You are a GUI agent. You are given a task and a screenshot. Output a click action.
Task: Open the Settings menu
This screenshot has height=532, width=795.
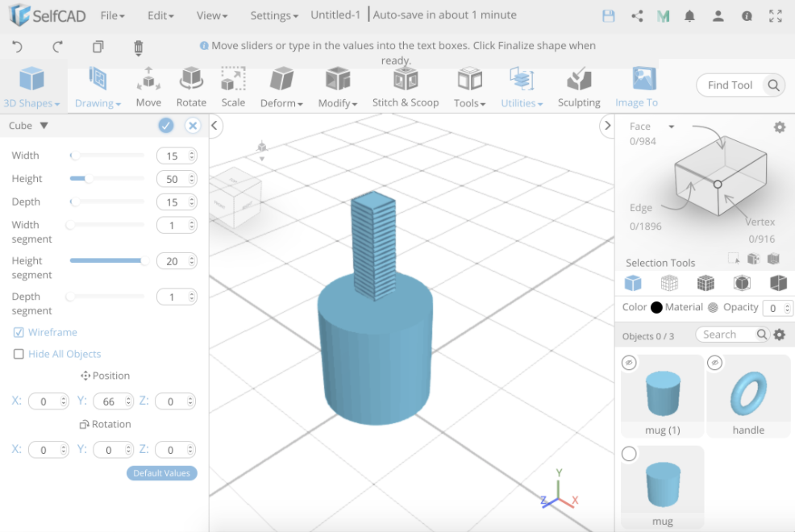tap(273, 15)
